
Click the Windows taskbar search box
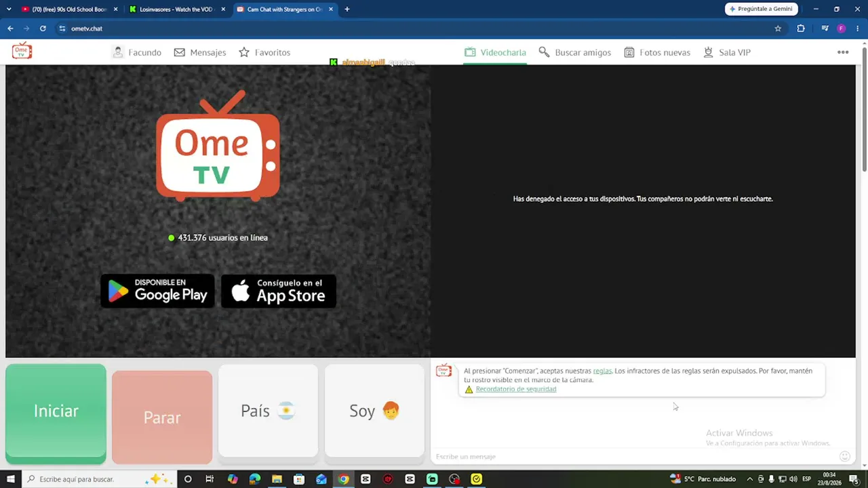point(98,479)
